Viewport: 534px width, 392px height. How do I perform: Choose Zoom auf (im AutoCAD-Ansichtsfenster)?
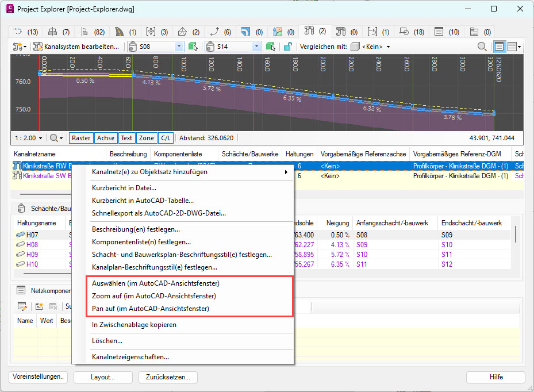click(x=153, y=296)
